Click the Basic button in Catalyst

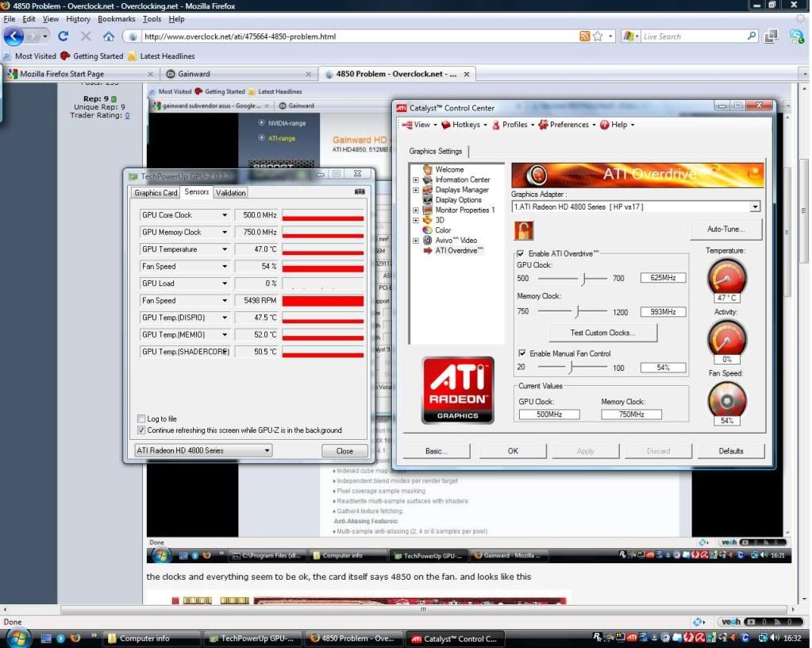click(x=437, y=450)
